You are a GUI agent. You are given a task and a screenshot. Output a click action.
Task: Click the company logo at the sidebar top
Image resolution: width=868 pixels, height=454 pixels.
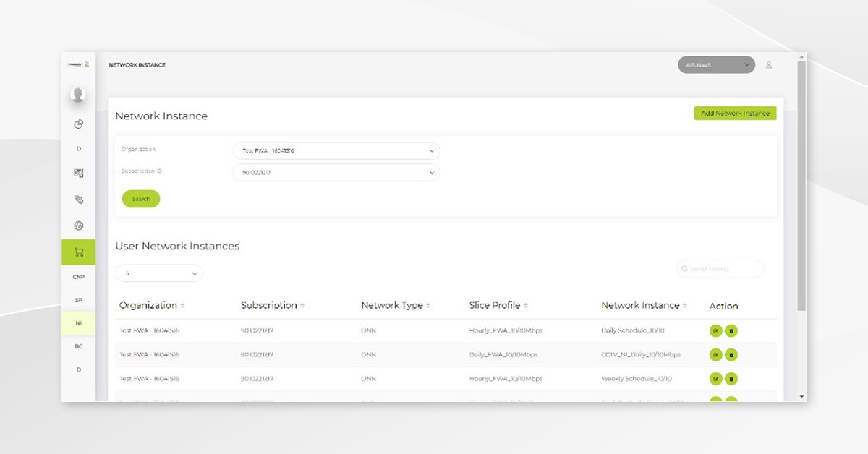click(x=78, y=65)
